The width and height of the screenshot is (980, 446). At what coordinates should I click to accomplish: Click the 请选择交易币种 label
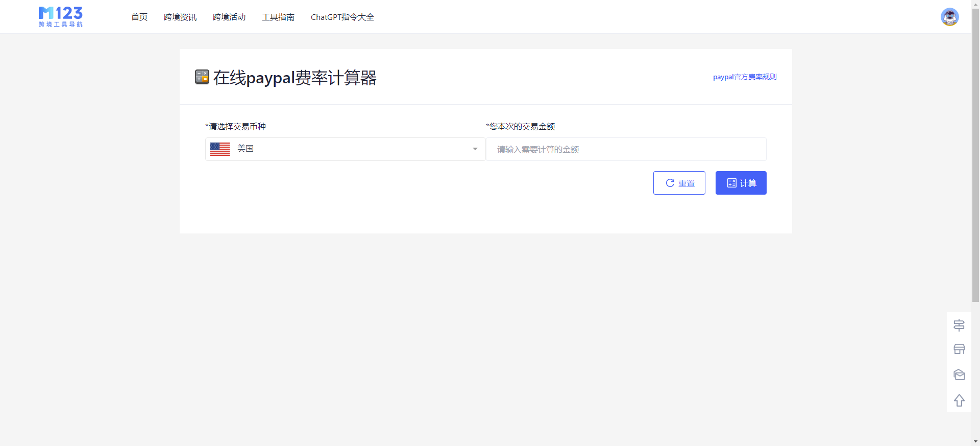click(x=236, y=126)
